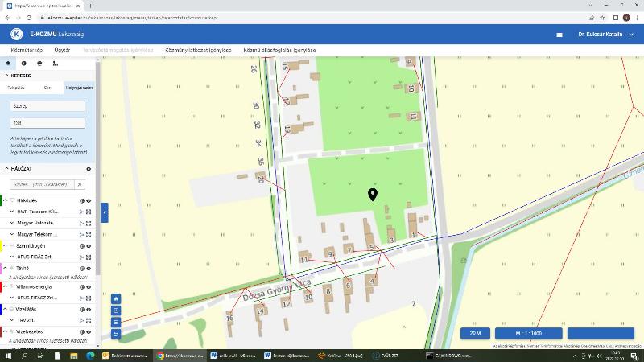Clear the network filter with the X button
The width and height of the screenshot is (644, 362).
[x=80, y=184]
